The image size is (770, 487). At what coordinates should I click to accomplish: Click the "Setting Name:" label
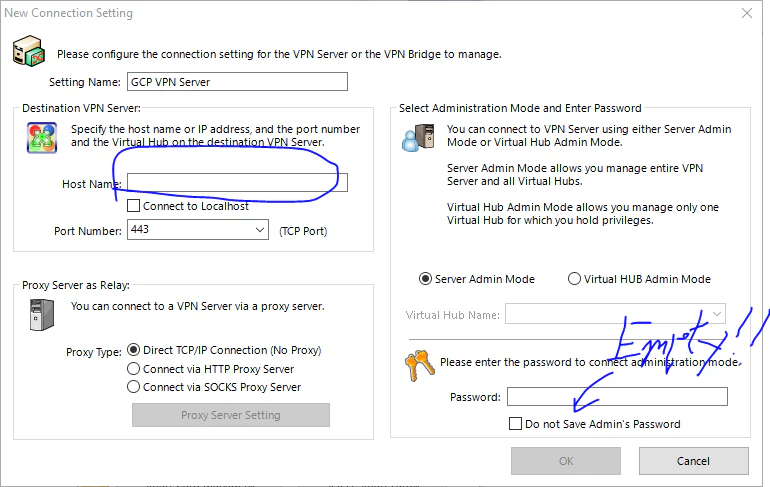click(84, 82)
